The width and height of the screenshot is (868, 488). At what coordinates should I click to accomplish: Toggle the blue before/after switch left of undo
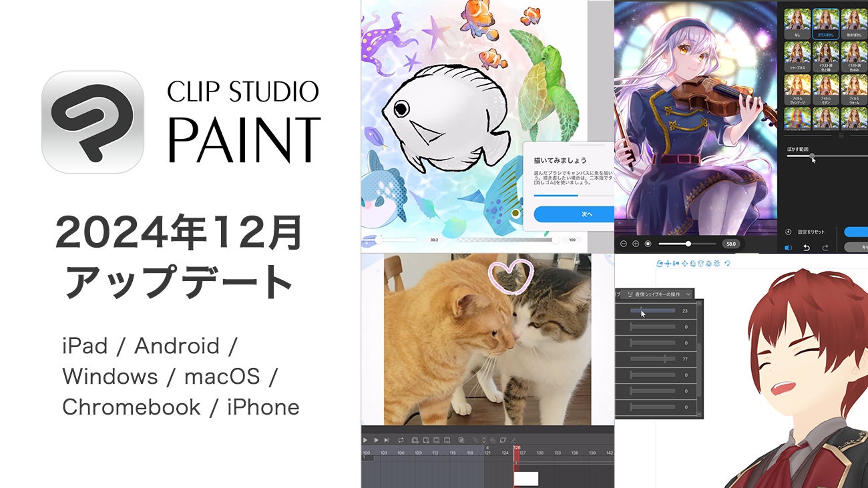(x=789, y=248)
